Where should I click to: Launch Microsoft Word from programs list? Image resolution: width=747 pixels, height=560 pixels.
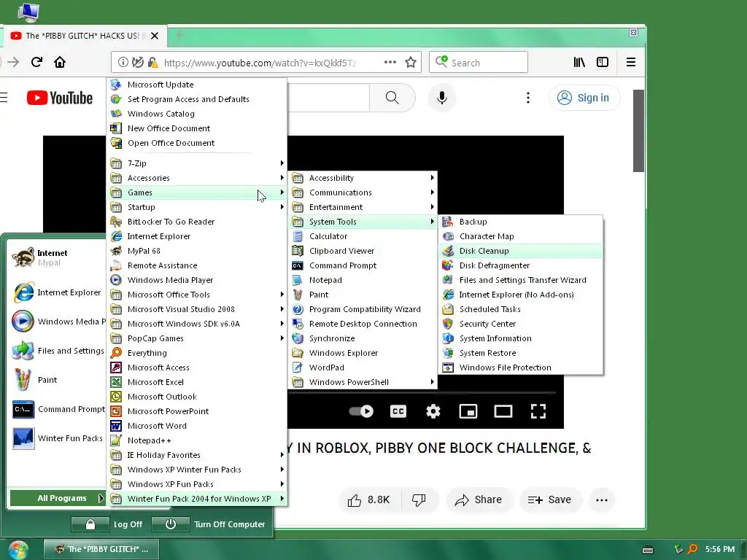click(x=197, y=426)
